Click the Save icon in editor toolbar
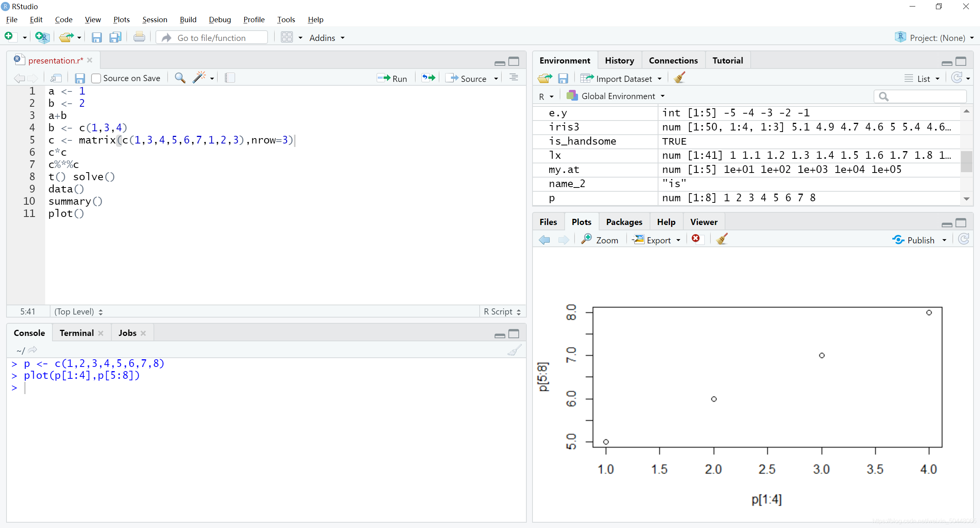The height and width of the screenshot is (528, 980). [80, 77]
